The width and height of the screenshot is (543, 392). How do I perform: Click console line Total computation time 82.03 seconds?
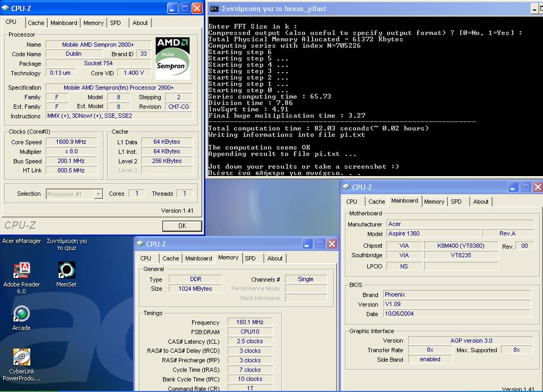point(318,128)
